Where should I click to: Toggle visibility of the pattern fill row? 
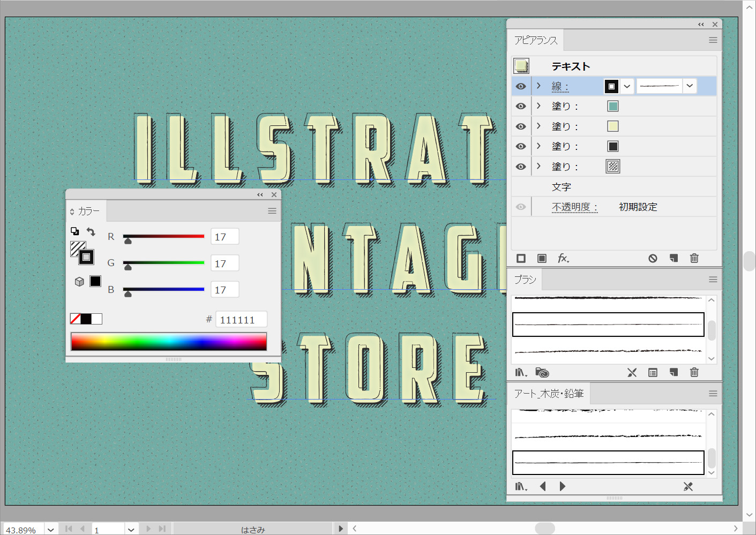tap(521, 167)
